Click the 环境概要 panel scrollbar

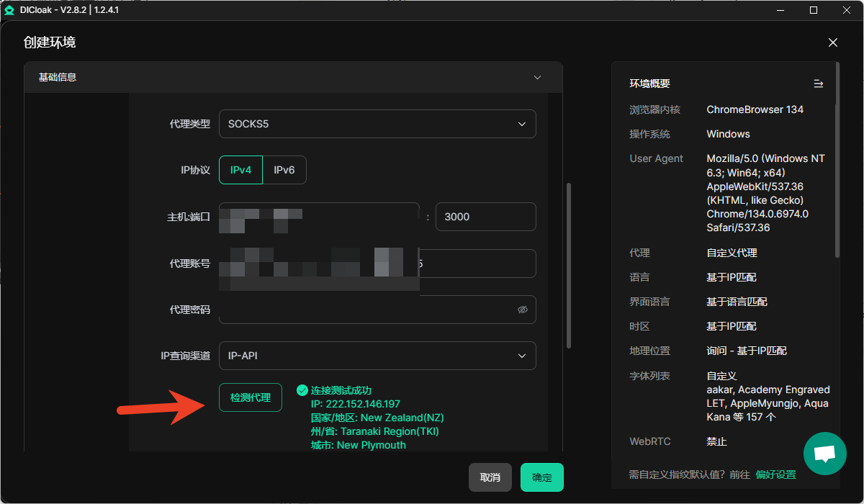(837, 160)
